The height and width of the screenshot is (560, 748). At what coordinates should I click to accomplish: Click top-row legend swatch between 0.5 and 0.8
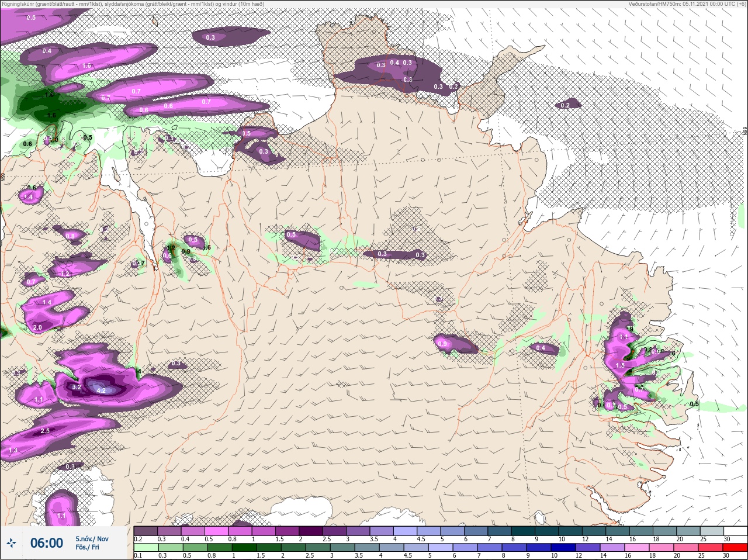point(216,531)
